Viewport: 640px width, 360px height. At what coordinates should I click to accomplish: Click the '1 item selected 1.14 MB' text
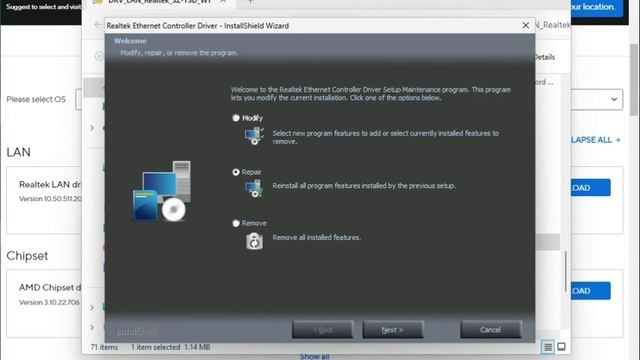click(x=171, y=347)
